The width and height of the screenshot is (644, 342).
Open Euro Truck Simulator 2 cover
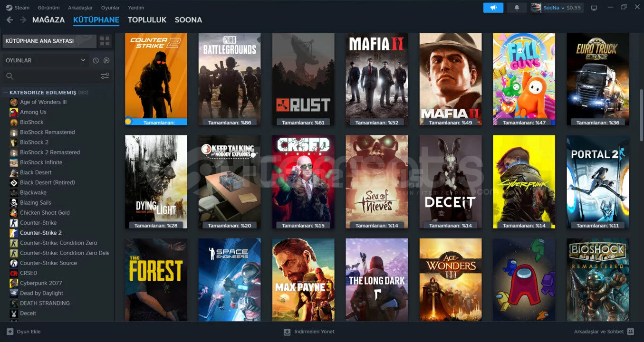pyautogui.click(x=598, y=79)
